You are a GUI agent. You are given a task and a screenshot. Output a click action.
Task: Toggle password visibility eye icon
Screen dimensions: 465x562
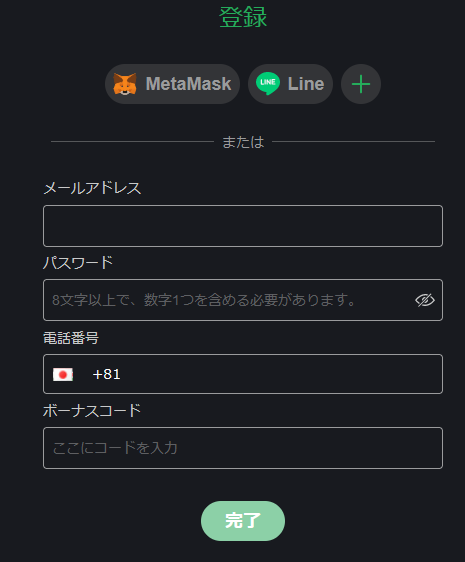425,300
